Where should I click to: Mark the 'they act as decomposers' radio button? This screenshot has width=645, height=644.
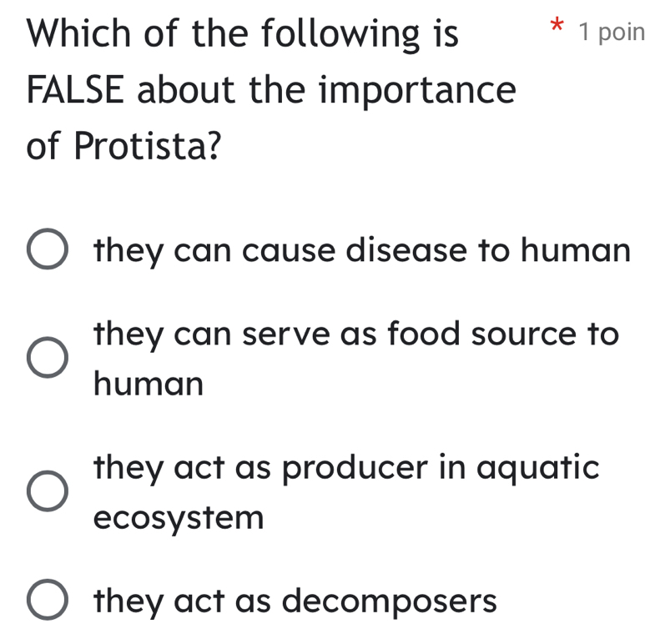[48, 601]
